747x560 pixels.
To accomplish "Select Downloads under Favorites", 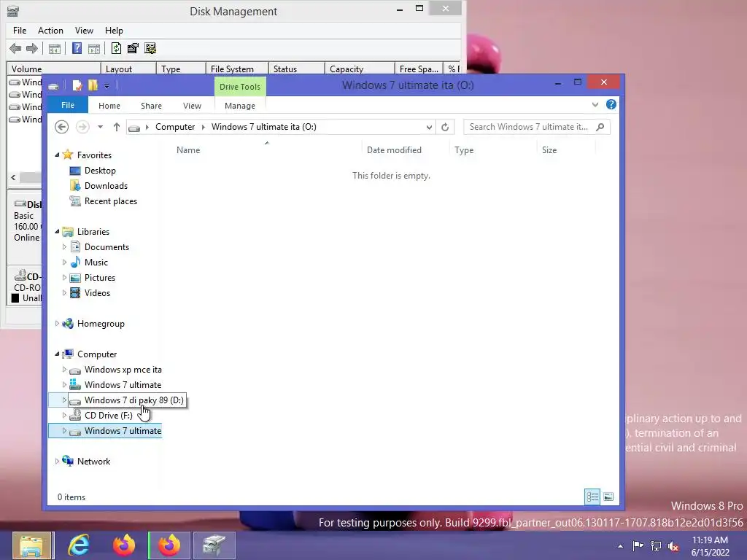I will [x=106, y=186].
